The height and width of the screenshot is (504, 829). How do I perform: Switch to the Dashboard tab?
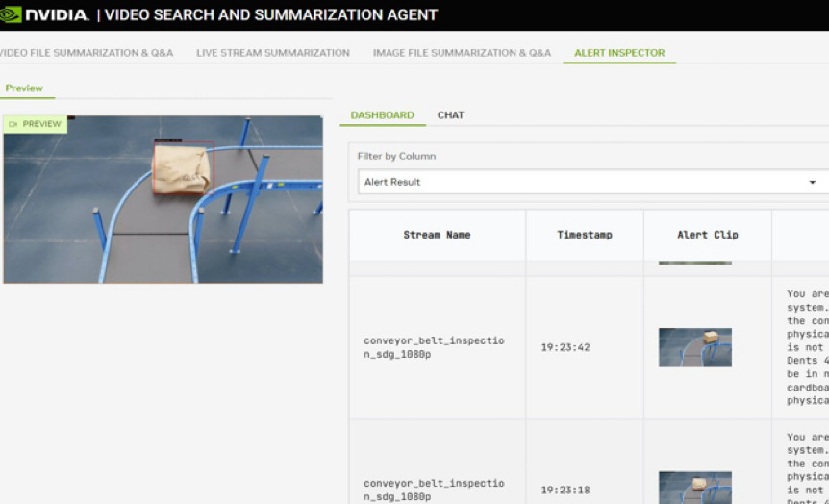tap(382, 115)
